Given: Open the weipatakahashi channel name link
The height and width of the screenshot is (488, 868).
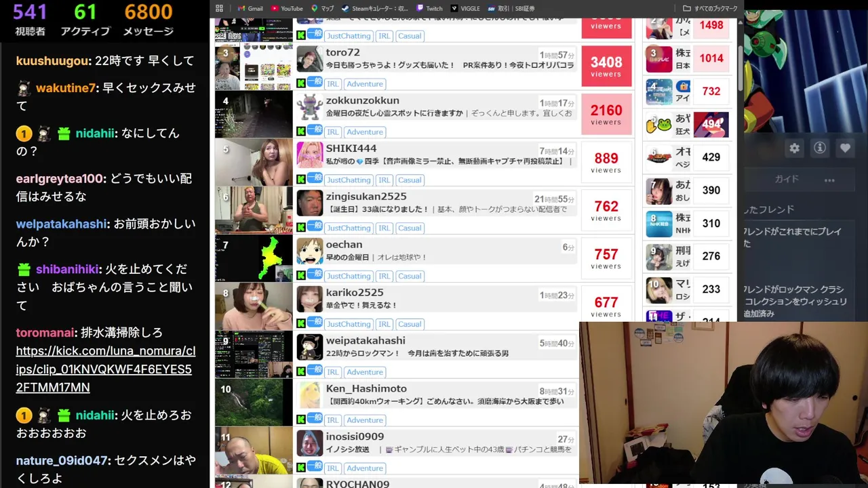Looking at the screenshot, I should tap(366, 341).
